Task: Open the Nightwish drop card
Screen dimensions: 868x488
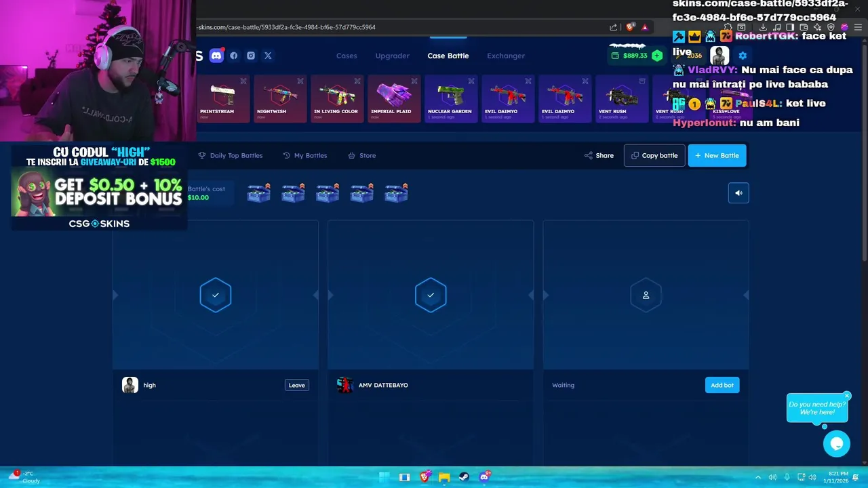Action: pyautogui.click(x=280, y=99)
